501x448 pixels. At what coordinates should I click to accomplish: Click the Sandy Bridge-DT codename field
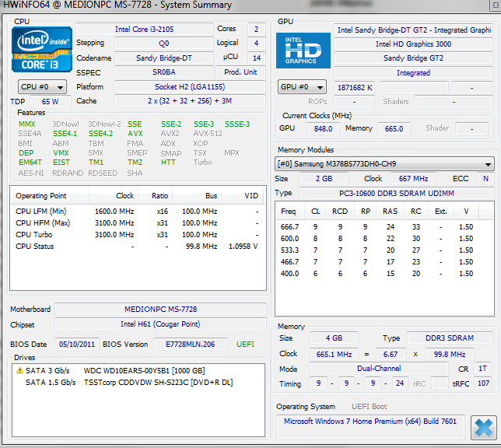[x=164, y=58]
